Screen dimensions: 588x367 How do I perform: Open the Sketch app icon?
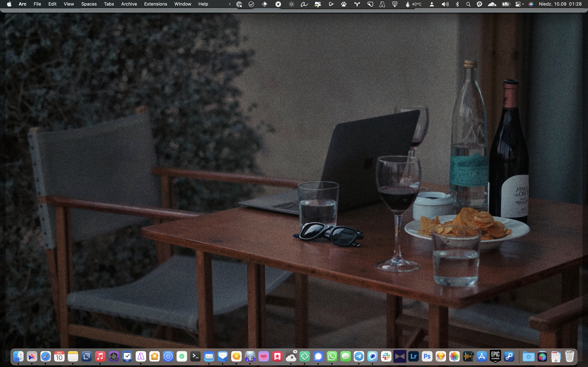pyautogui.click(x=441, y=356)
